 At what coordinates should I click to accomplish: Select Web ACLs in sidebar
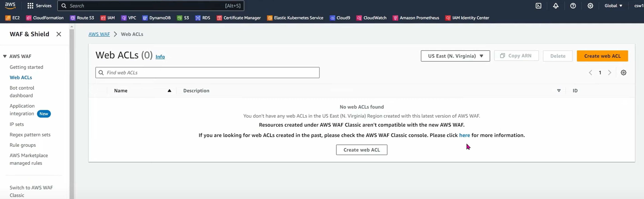[21, 78]
